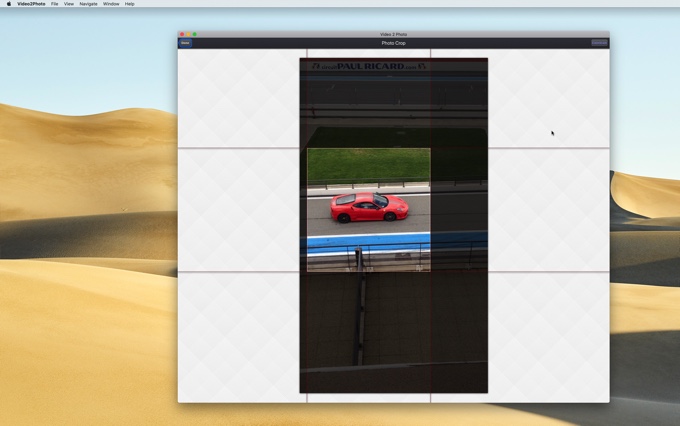Click the upper horizontal crop guide line
Screen dimensions: 680x426
(x=240, y=148)
